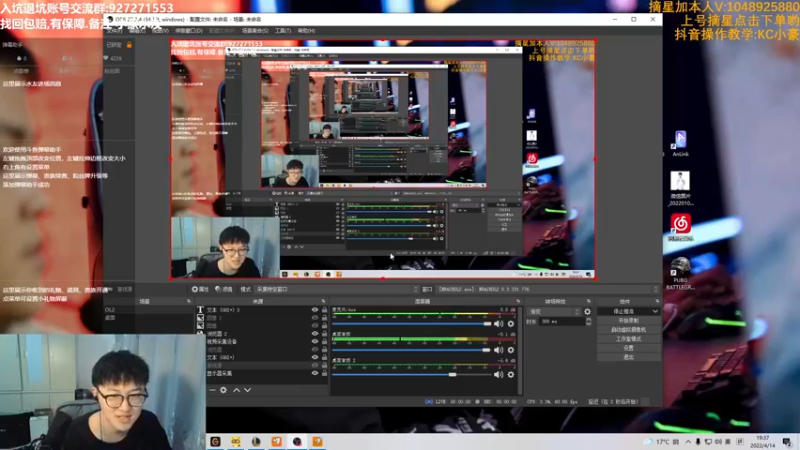Open source 属性 button above the docks
This screenshot has width=800, height=450.
coord(201,289)
